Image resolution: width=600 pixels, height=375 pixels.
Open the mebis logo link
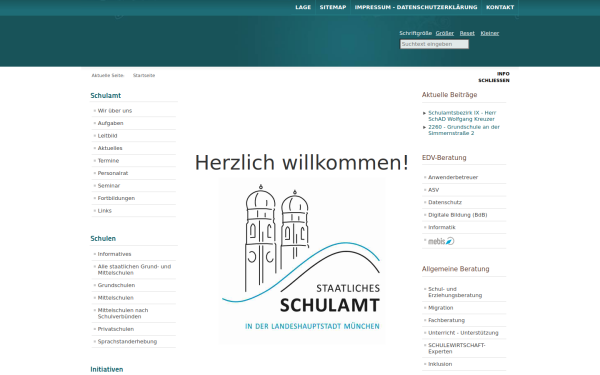pyautogui.click(x=441, y=241)
